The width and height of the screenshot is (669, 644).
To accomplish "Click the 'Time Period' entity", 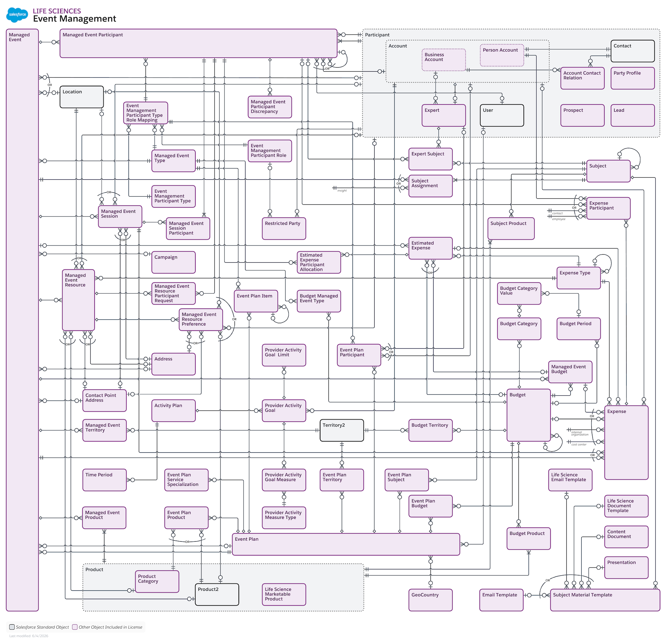I will (104, 480).
